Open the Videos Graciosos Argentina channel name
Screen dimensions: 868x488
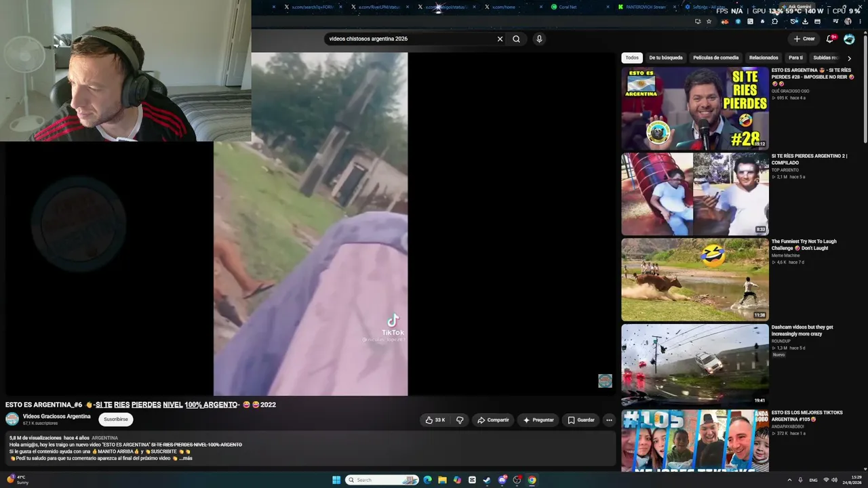(56, 416)
